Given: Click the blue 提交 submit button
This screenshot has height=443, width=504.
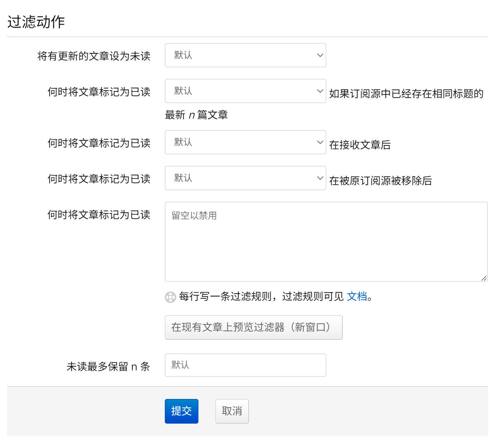Looking at the screenshot, I should pos(181,411).
